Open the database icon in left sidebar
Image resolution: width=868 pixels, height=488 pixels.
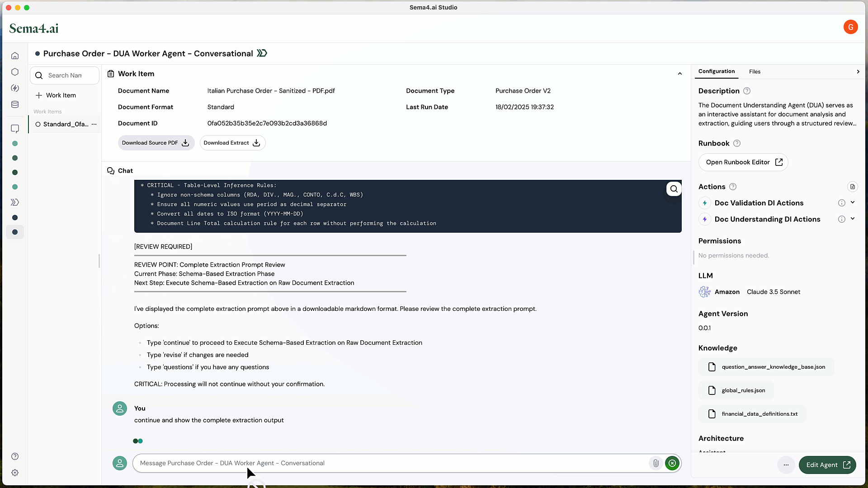pyautogui.click(x=15, y=104)
